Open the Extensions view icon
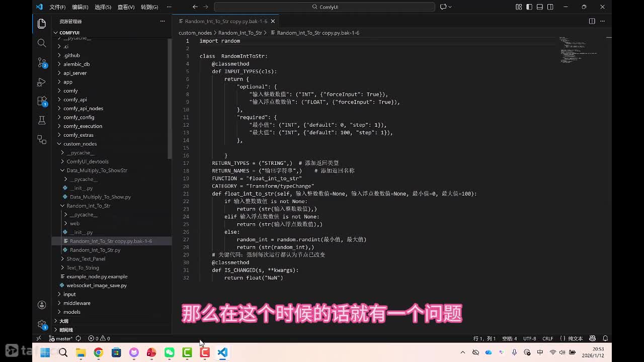 click(x=42, y=101)
